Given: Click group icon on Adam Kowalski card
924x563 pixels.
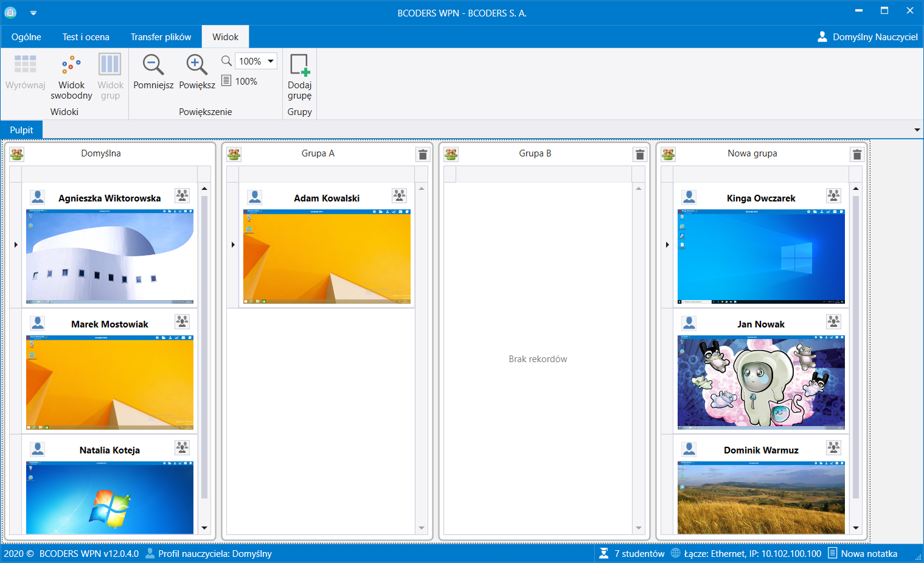Looking at the screenshot, I should (399, 195).
